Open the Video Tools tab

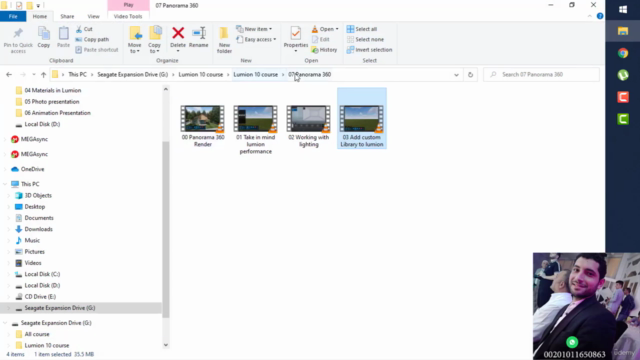(x=128, y=16)
